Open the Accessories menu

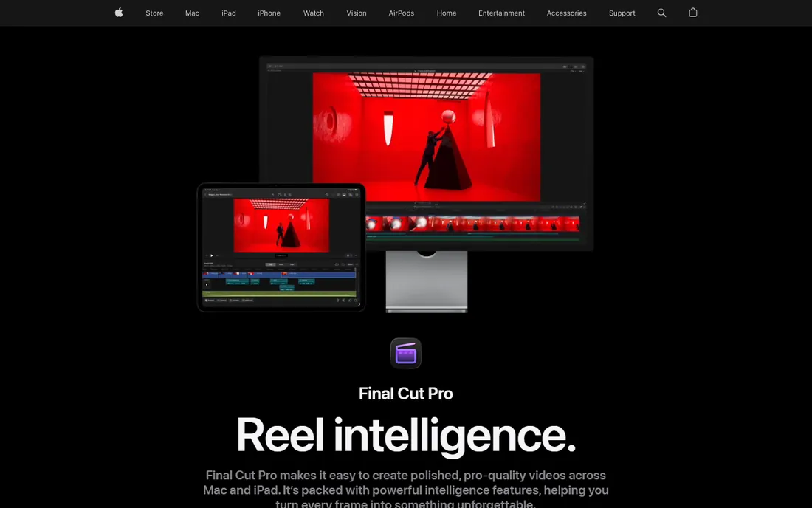(566, 13)
